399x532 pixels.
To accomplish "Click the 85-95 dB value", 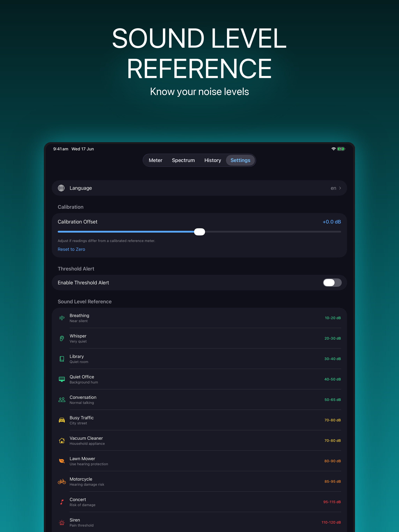I will tap(333, 482).
